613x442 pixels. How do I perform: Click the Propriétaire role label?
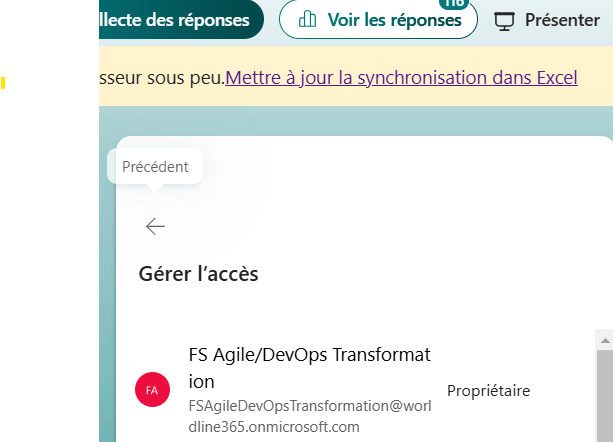tap(488, 391)
